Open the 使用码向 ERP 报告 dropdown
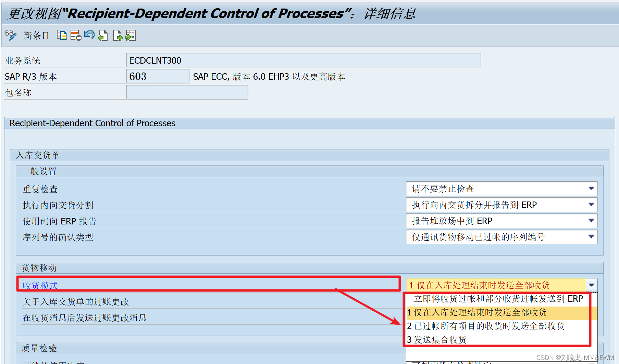The width and height of the screenshot is (619, 364). click(592, 221)
